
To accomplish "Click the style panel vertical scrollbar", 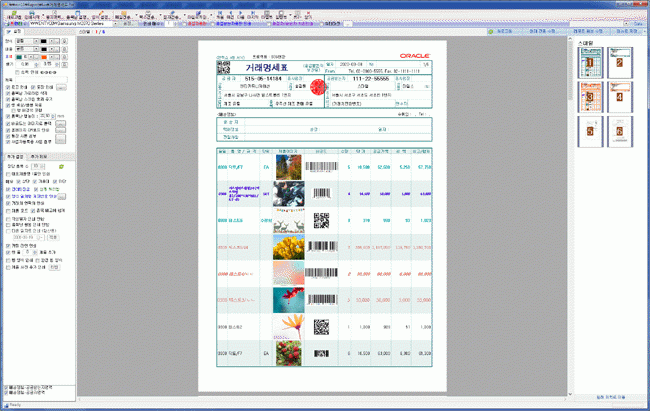I will click(x=570, y=216).
